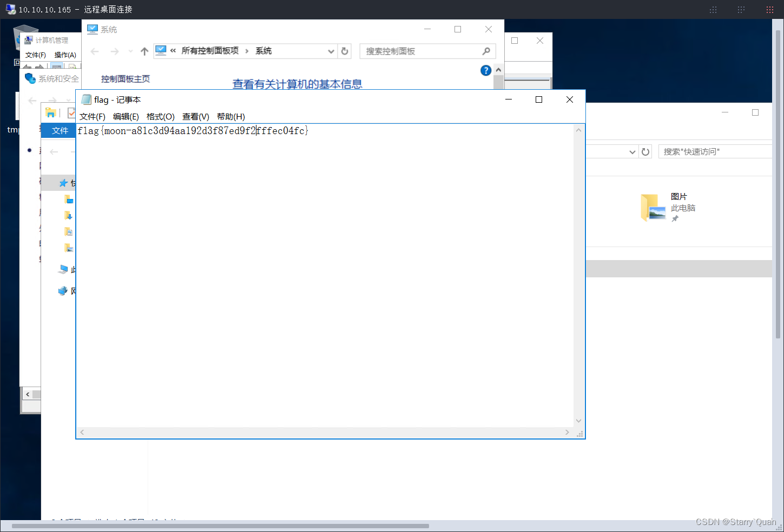Image resolution: width=784 pixels, height=532 pixels.
Task: Click the 系统和安全 window shield icon
Action: [30, 78]
